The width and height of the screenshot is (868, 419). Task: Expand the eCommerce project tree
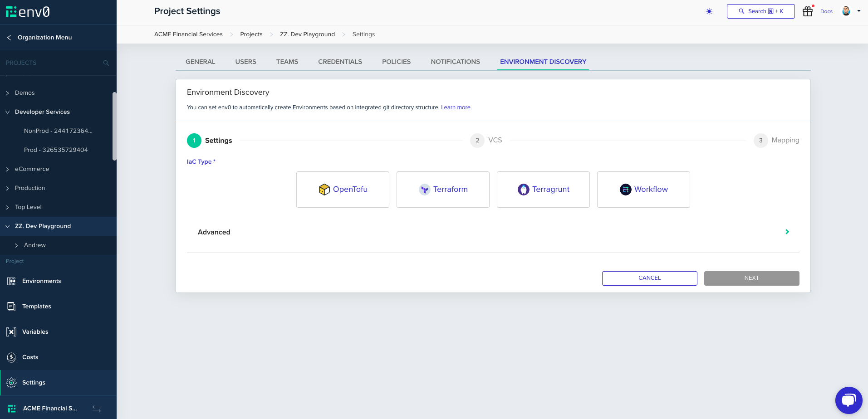tap(7, 169)
